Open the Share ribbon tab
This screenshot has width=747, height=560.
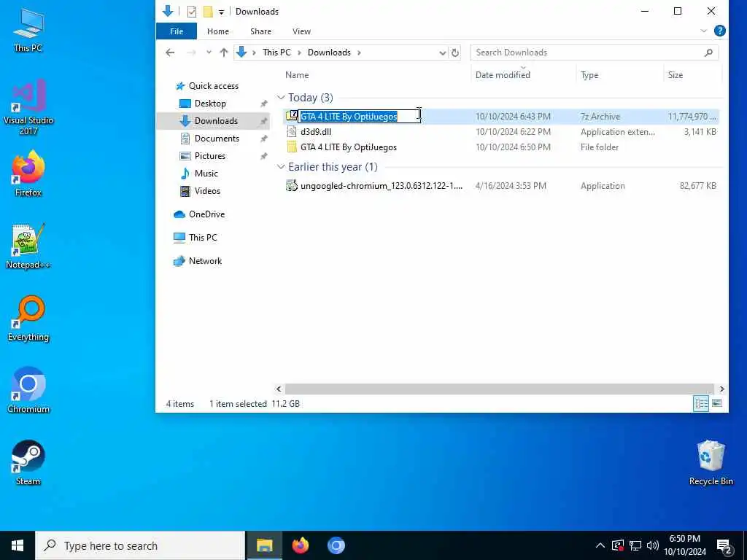(x=260, y=31)
